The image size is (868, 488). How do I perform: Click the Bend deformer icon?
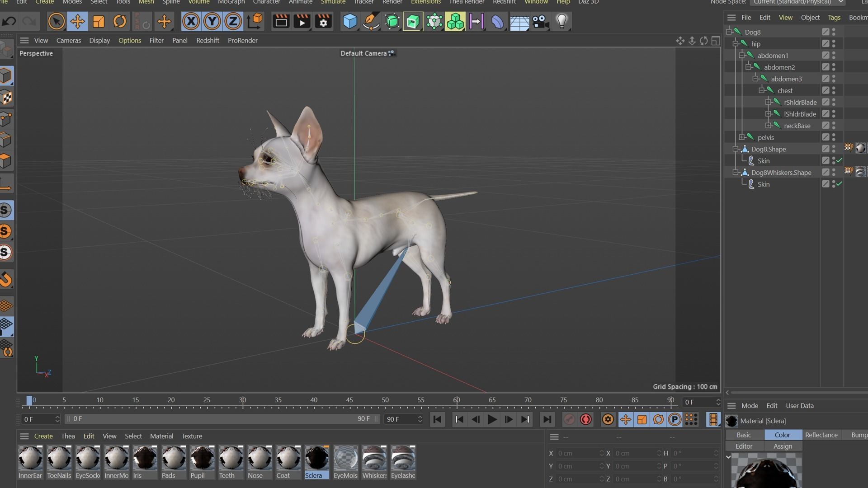498,21
